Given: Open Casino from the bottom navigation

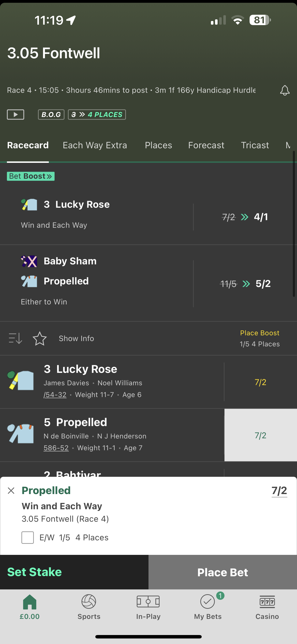Looking at the screenshot, I should 267,606.
